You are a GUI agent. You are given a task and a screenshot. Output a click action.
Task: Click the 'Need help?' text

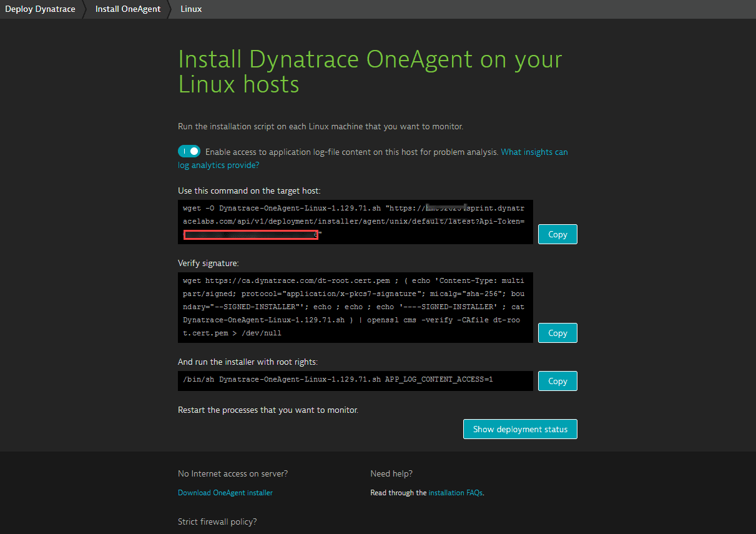point(391,473)
